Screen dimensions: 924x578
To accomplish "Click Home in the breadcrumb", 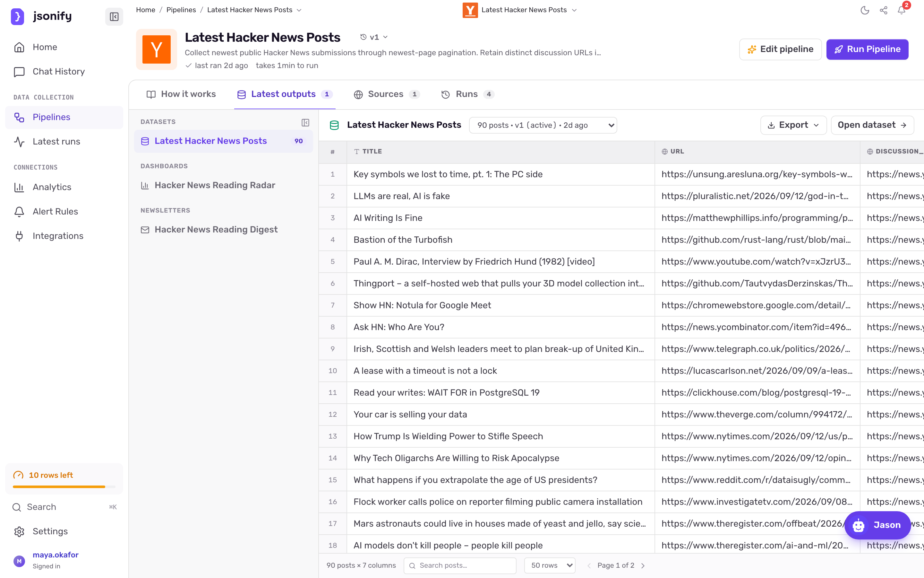I will click(145, 10).
